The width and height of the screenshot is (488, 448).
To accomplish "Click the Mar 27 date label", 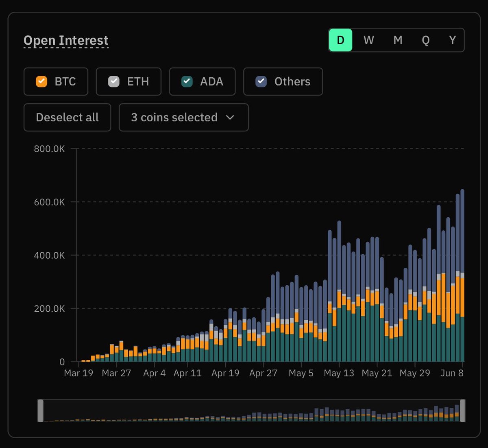I will 116,373.
